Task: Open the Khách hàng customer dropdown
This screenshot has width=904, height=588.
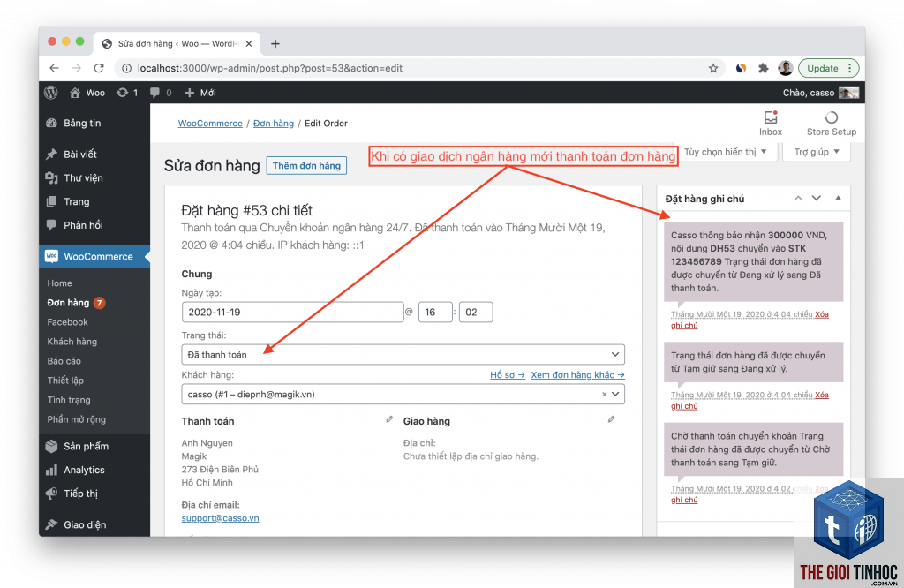Action: click(x=403, y=395)
